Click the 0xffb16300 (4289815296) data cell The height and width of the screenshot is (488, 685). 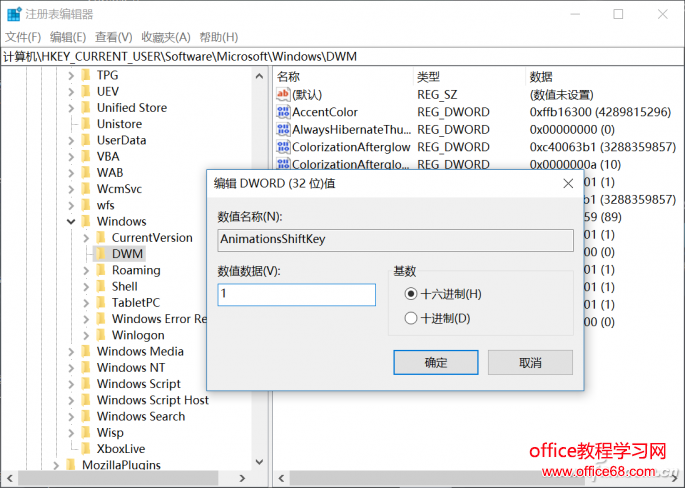click(600, 112)
